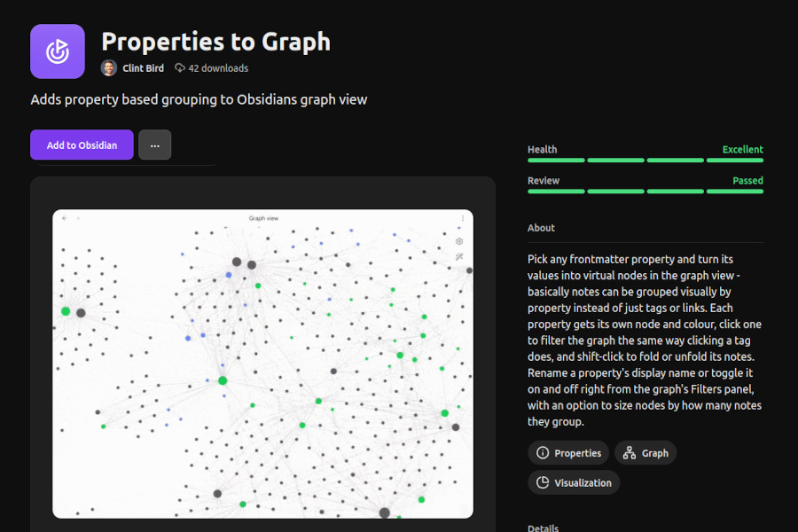Click the Properties to Graph title

[215, 42]
